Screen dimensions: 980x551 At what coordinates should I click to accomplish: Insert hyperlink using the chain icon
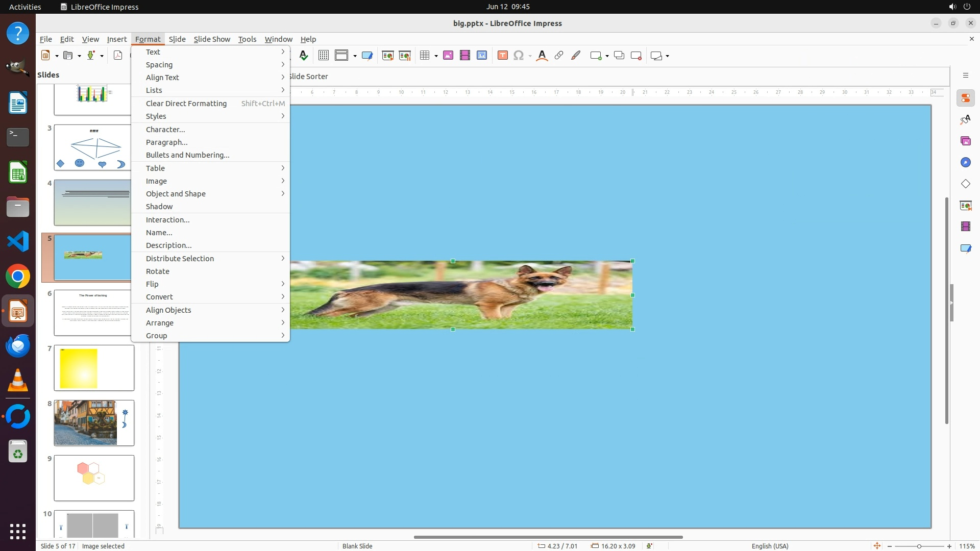tap(559, 56)
